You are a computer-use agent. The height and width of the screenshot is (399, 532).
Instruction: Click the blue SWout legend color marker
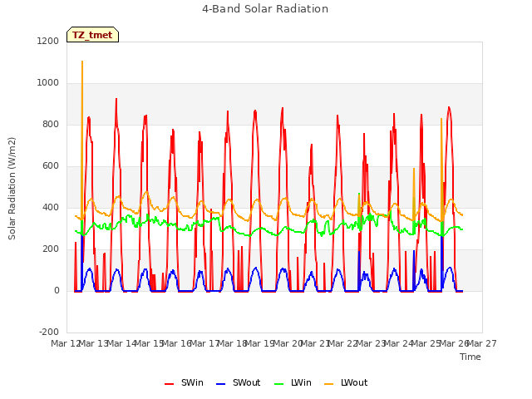tap(220, 384)
